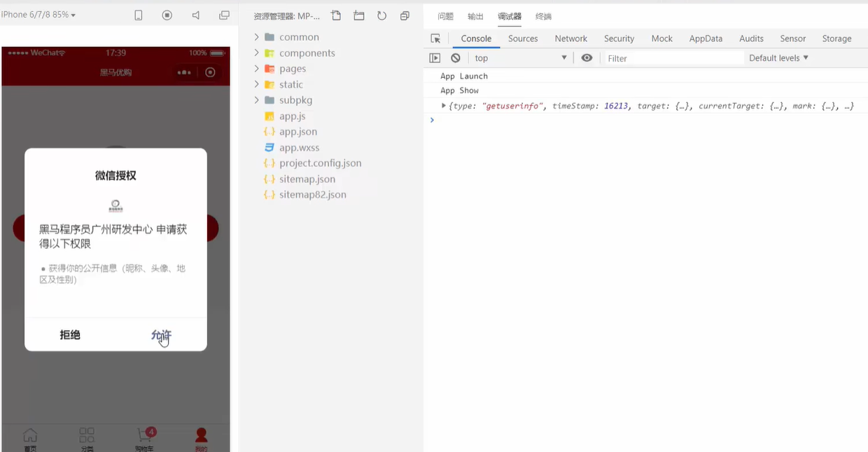Open the app.json file

tap(298, 132)
